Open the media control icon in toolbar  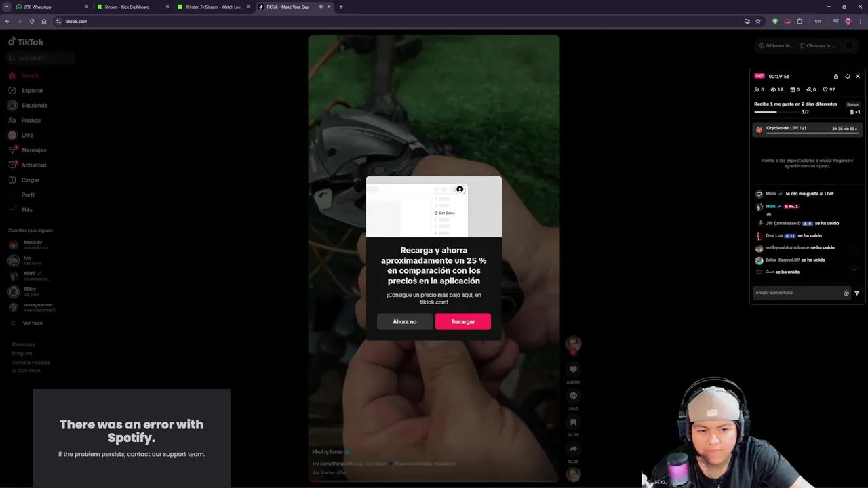(836, 21)
